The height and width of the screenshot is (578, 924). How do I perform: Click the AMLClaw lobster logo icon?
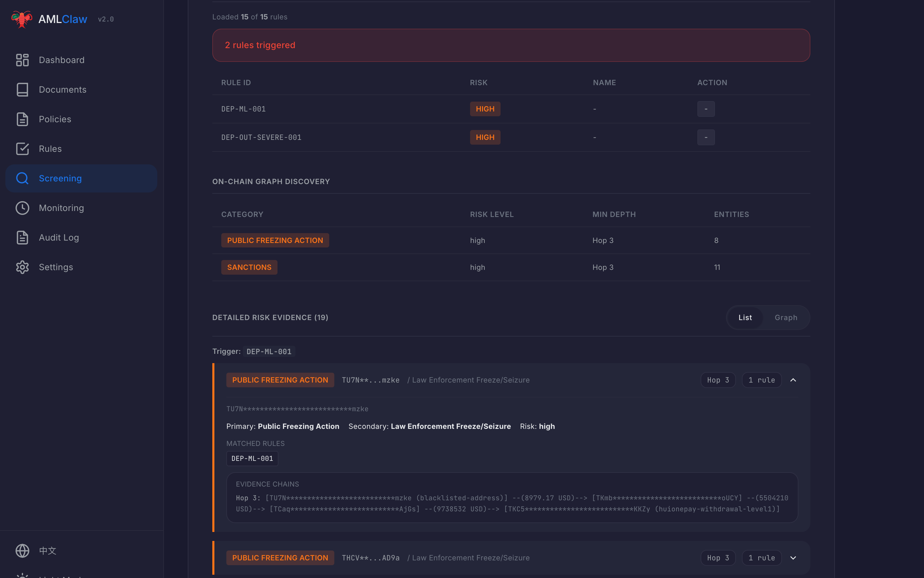point(22,19)
